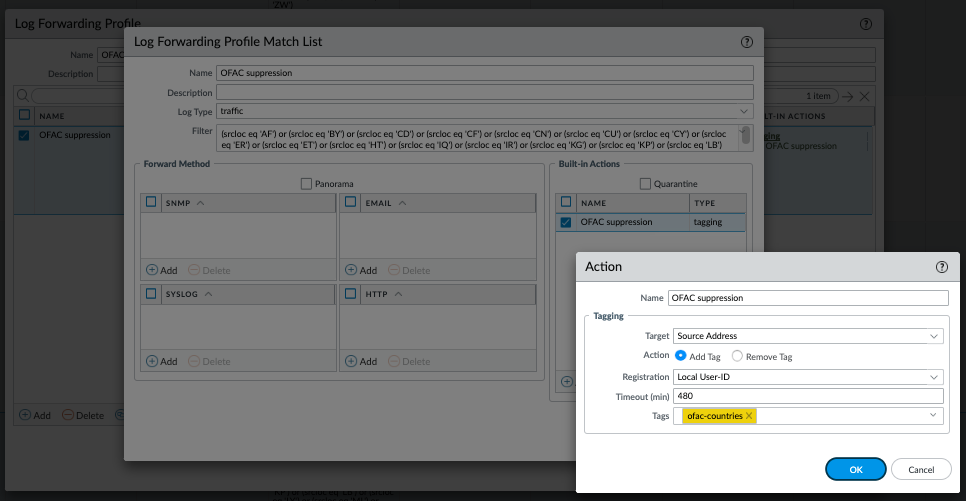Screen dimensions: 966x501
Task: Open help in the Action dialog
Action: pyautogui.click(x=941, y=267)
